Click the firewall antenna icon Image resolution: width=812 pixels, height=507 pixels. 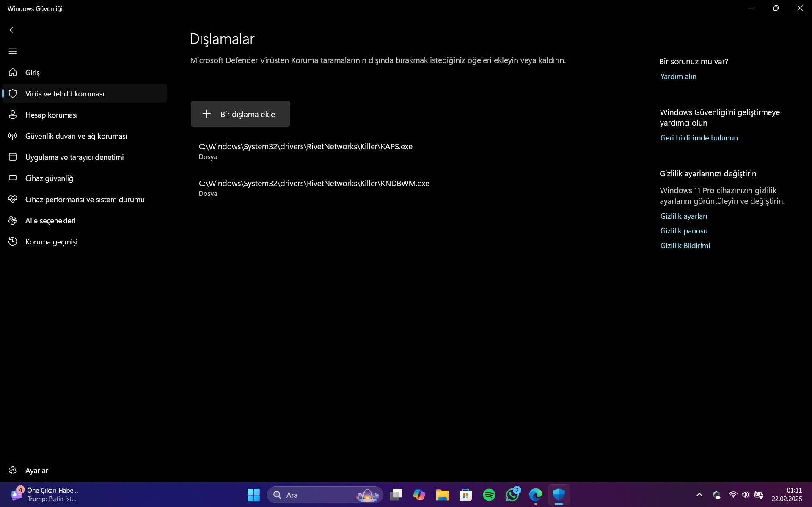tap(13, 136)
